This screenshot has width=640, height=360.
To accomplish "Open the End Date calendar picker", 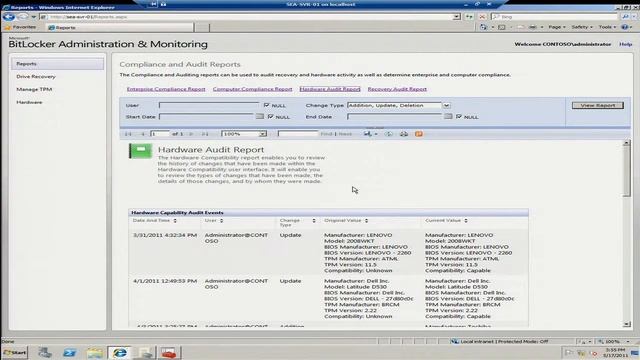I will point(448,116).
